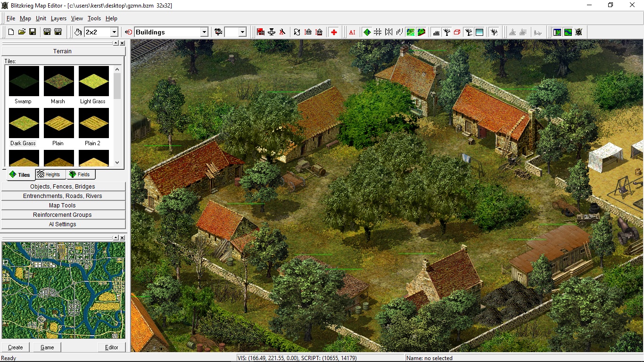This screenshot has width=644, height=362.
Task: Switch to the Fields tab
Action: coord(80,174)
